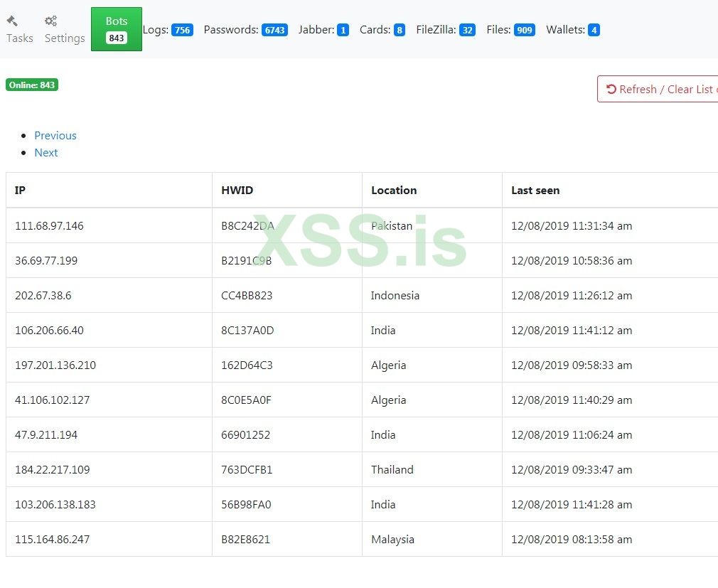Viewport: 718px width, 588px height.
Task: Open the FileZilla badge showing 32
Action: (x=467, y=30)
